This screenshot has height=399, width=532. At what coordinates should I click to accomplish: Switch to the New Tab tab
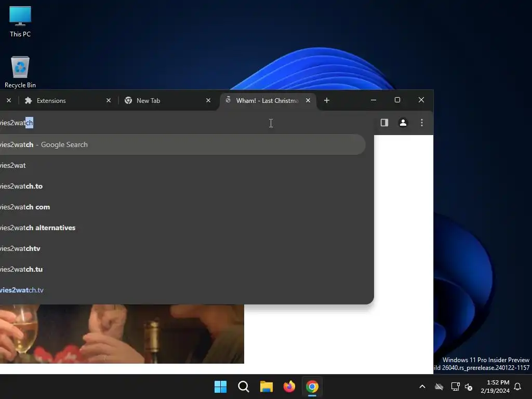[x=165, y=100]
